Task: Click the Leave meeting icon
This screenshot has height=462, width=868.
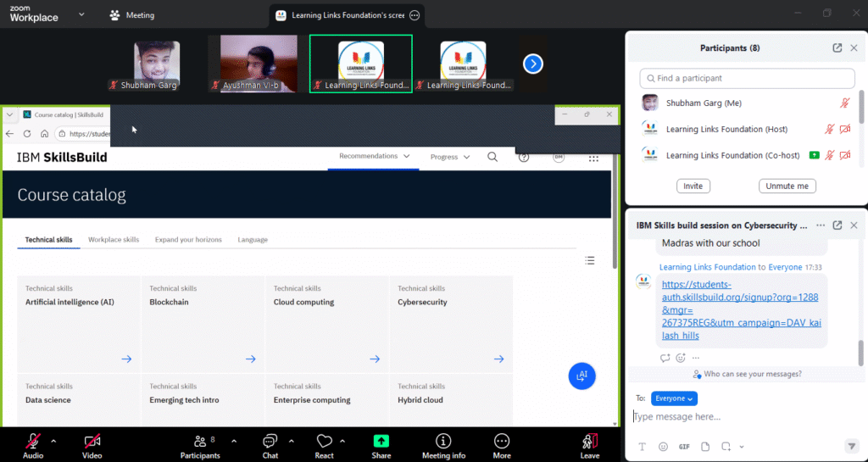Action: tap(590, 442)
